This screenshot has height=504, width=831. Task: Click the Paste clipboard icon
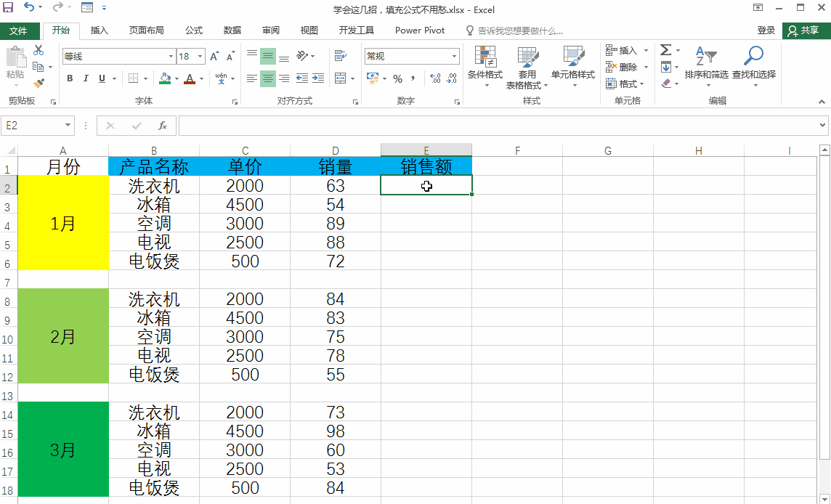tap(16, 58)
